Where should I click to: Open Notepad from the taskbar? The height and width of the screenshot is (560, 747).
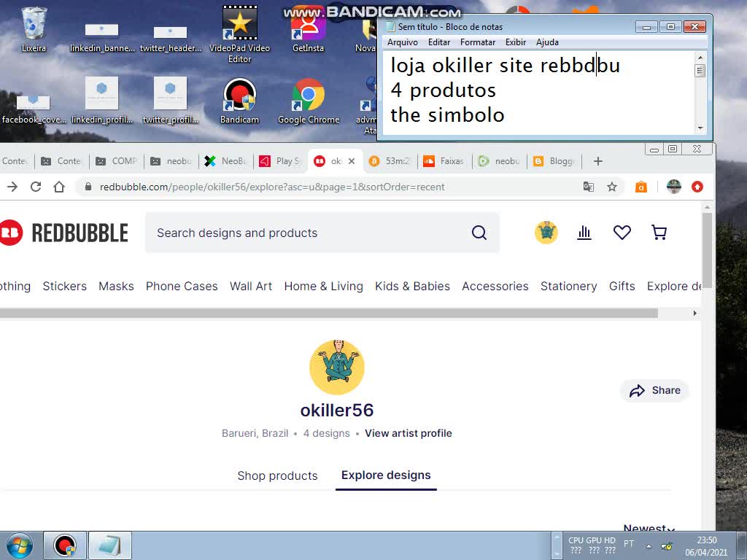point(110,545)
